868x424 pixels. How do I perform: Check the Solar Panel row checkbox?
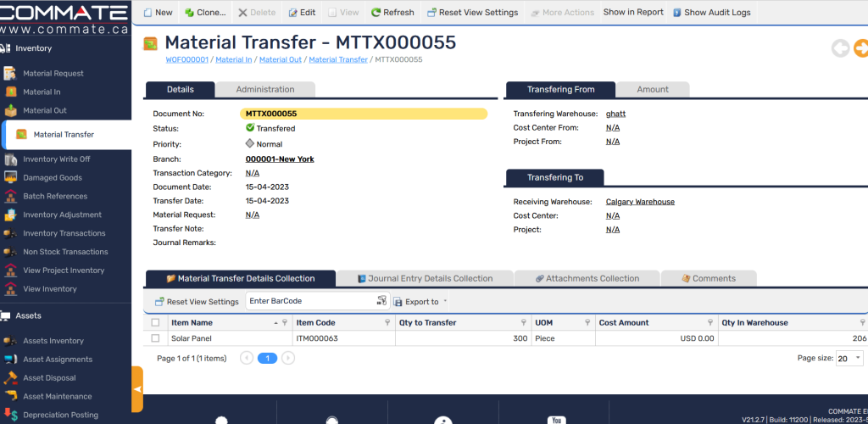pyautogui.click(x=156, y=338)
